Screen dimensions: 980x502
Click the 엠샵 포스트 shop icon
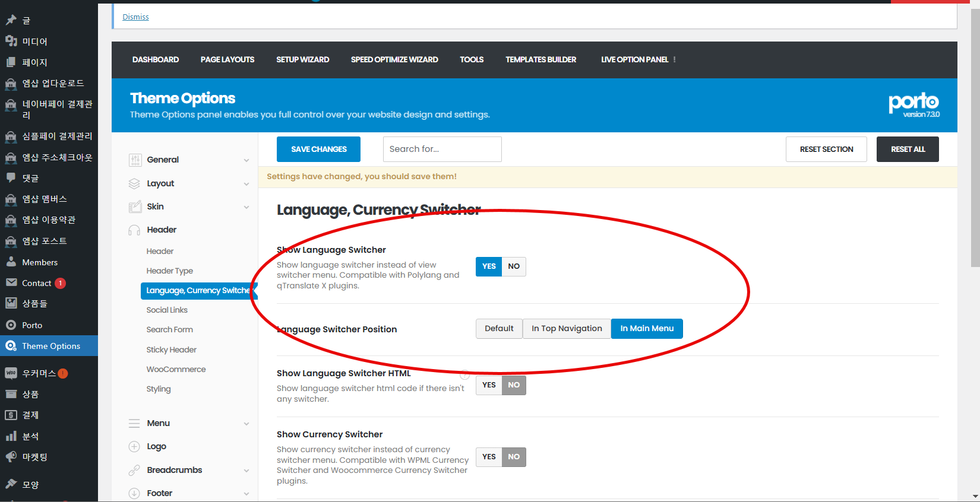[11, 241]
